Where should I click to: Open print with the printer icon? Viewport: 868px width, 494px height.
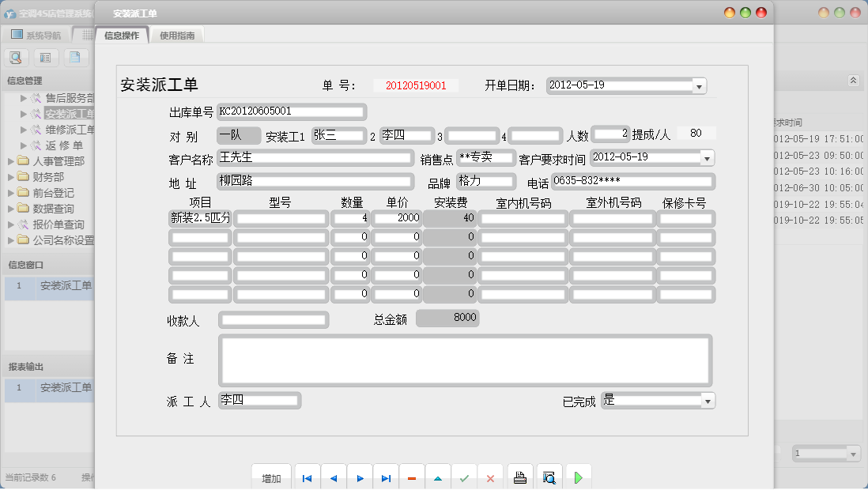pos(518,477)
